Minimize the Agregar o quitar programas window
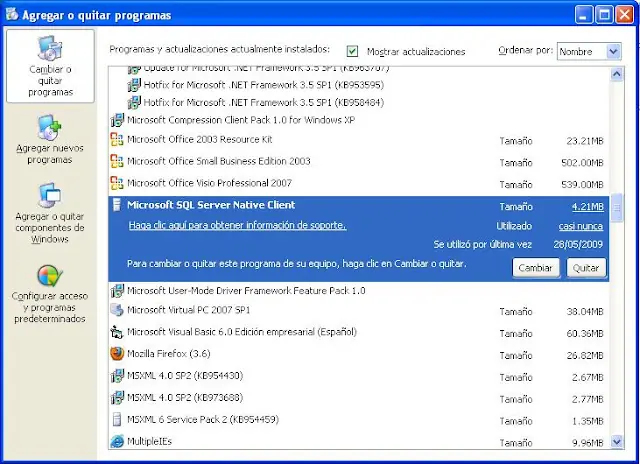The width and height of the screenshot is (640, 464). (584, 15)
